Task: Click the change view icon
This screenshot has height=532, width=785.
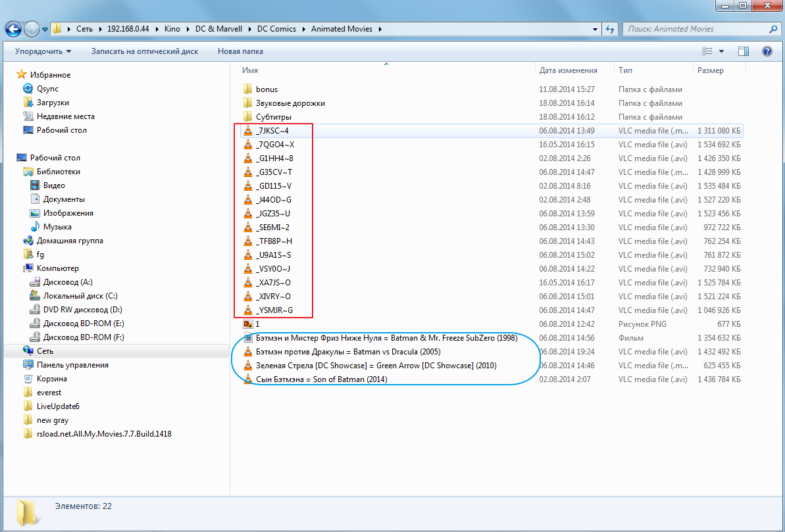Action: click(x=707, y=51)
